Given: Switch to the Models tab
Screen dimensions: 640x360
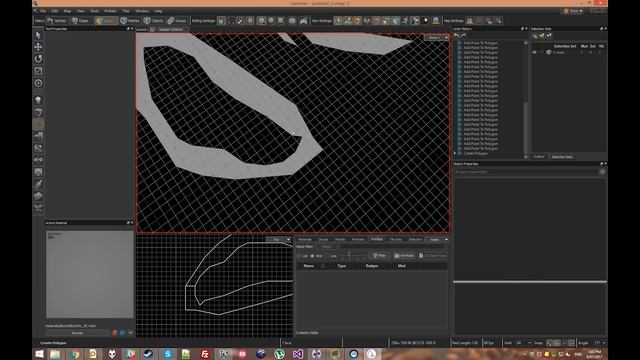Looking at the screenshot, I should click(x=340, y=240).
